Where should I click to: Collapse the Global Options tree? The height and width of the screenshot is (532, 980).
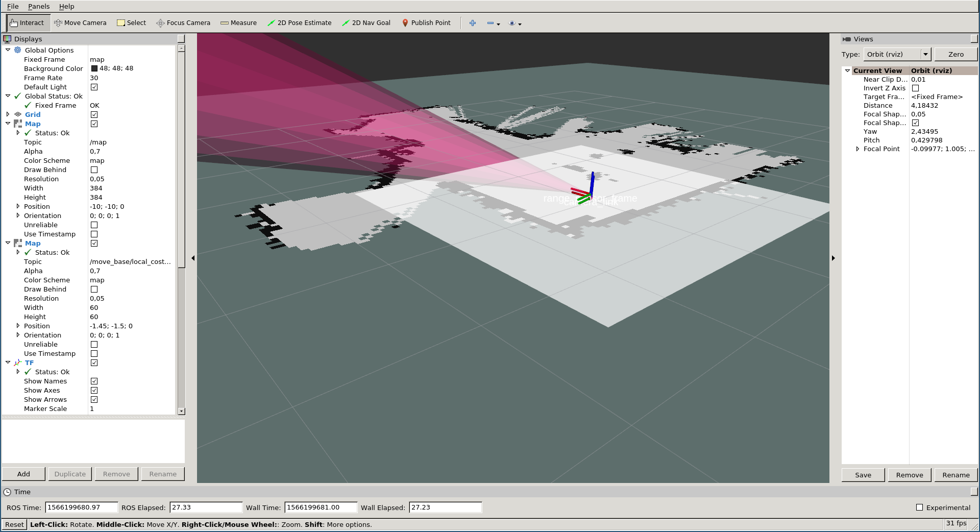[x=8, y=50]
